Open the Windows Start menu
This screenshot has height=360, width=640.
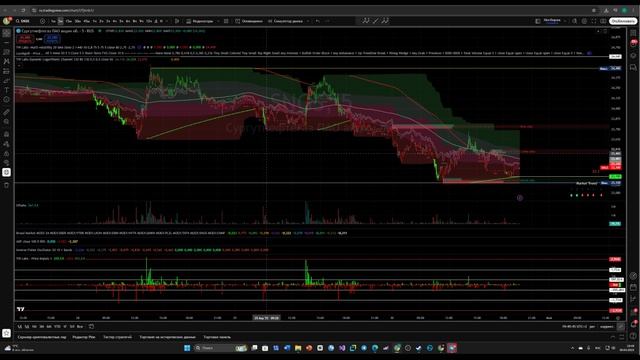pos(187,348)
